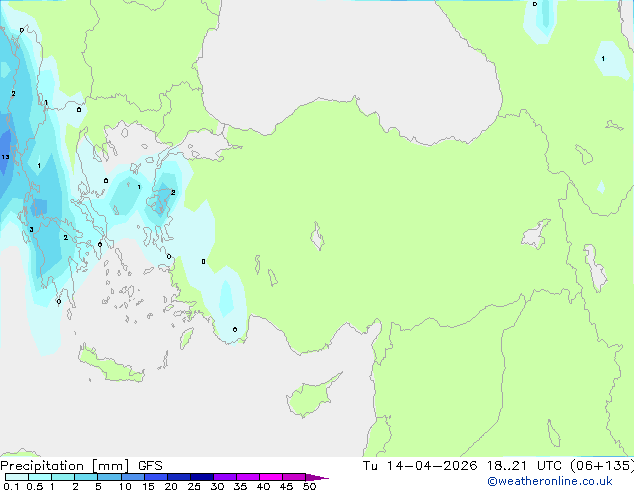
Task: Click legend label '0.5'
Action: point(35,486)
